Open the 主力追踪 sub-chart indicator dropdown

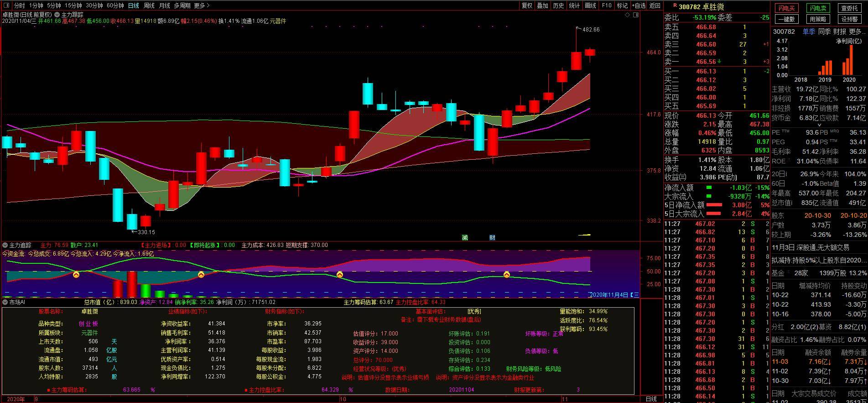5,245
